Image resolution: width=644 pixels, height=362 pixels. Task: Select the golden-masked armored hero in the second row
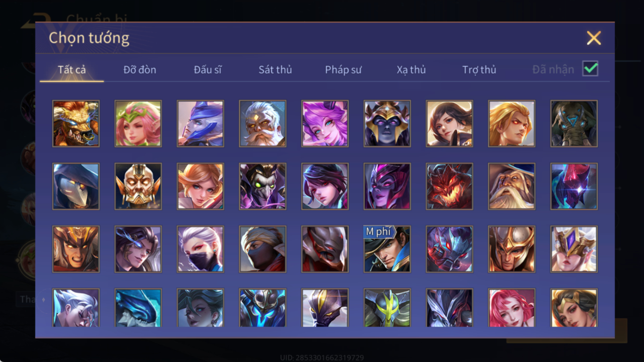coord(138,187)
